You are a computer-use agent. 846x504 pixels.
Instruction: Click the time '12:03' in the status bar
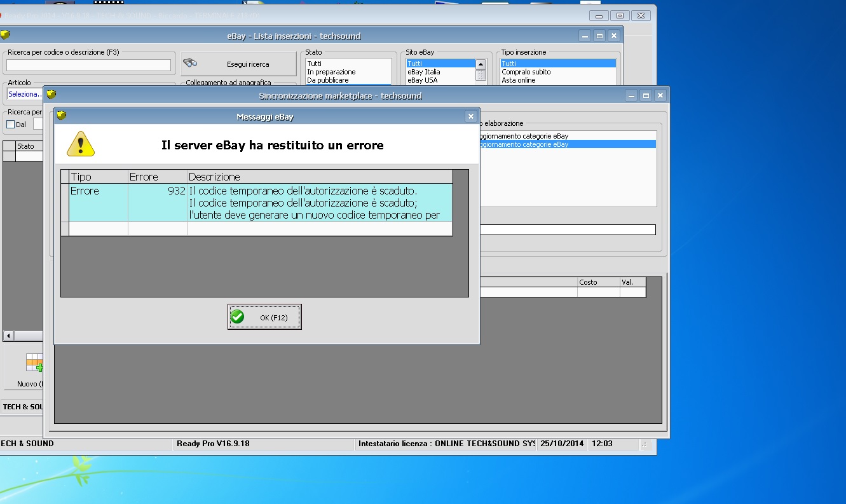602,444
